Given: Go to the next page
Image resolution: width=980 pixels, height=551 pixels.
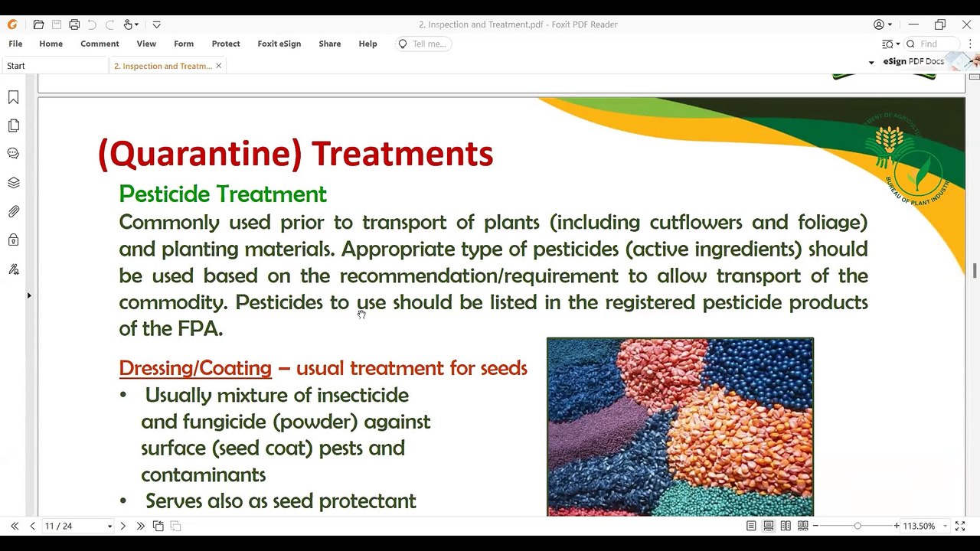Looking at the screenshot, I should (122, 526).
